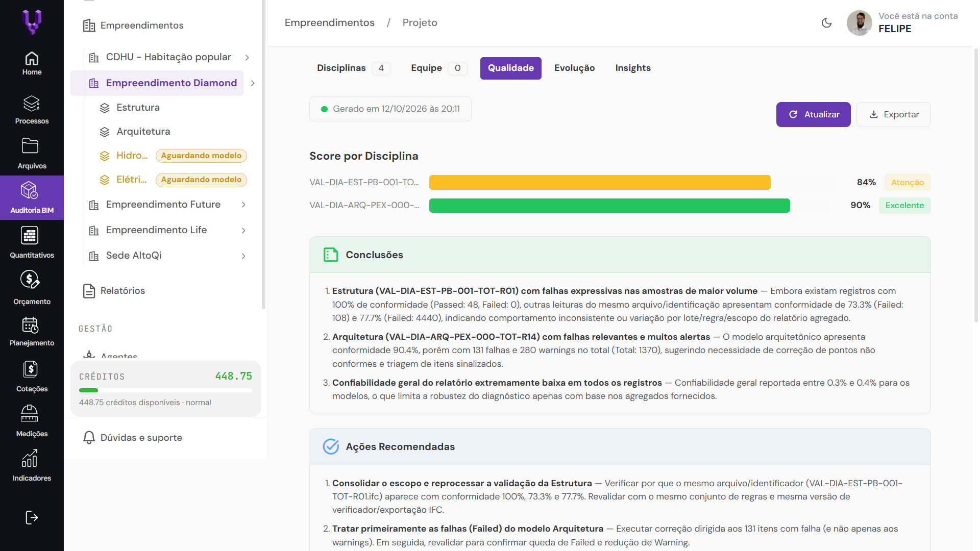The height and width of the screenshot is (551, 980).
Task: Collapse Empreendimento Diamond chevron
Action: click(253, 83)
